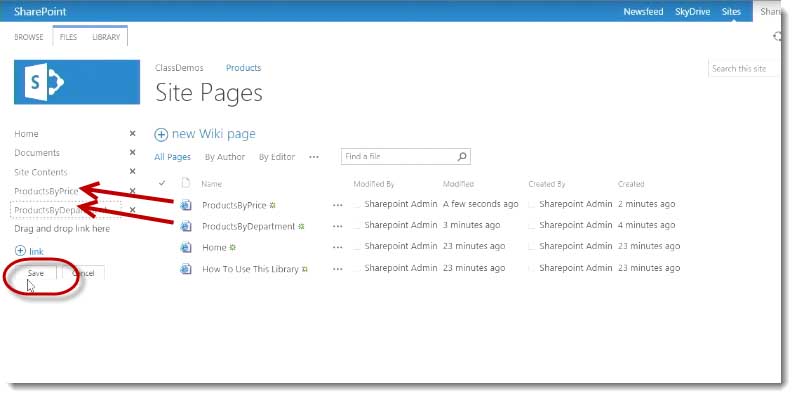Click the ProductsByPrice navigation link
Viewport: 796px width, 398px height.
pyautogui.click(x=46, y=191)
